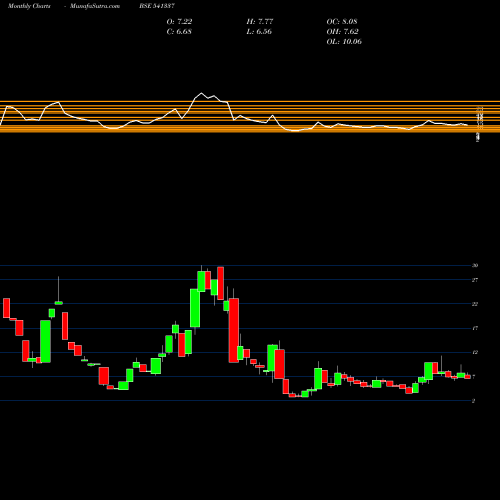This screenshot has width=500, height=500.
Task: Click the price axis label '22'
Action: click(475, 304)
